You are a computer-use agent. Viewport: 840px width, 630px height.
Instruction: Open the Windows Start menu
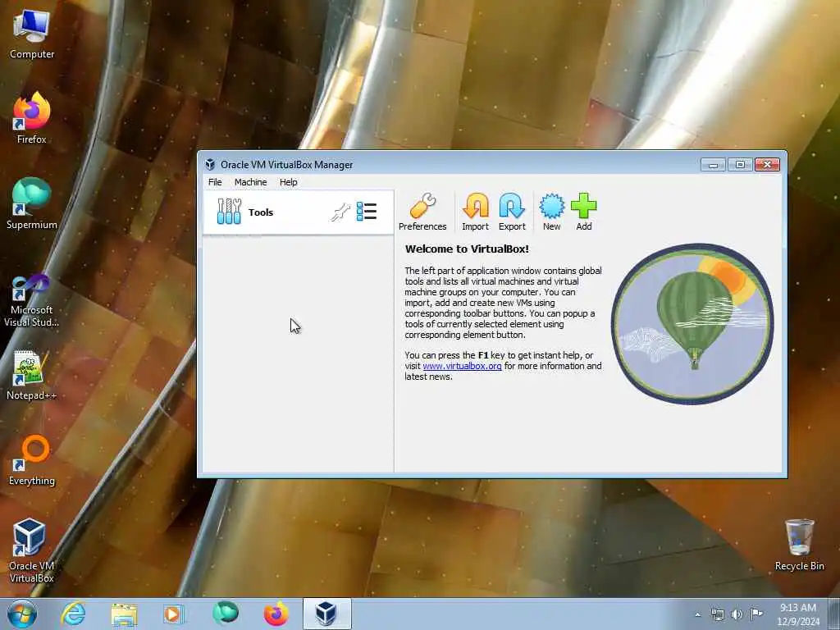pos(22,614)
